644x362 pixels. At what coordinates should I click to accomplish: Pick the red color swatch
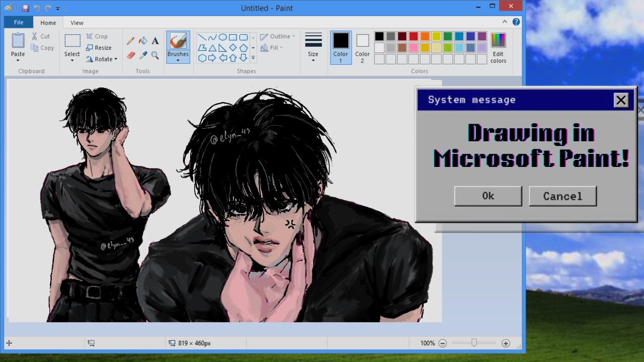(x=414, y=36)
